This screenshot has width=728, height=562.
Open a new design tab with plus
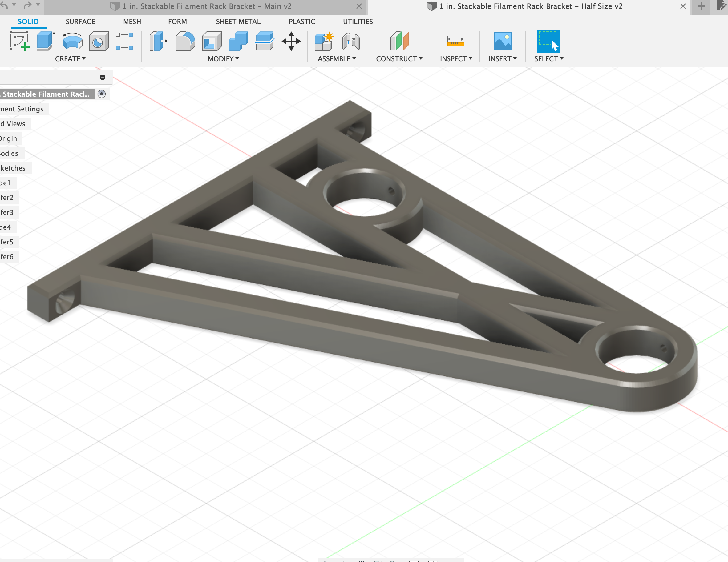click(x=701, y=6)
